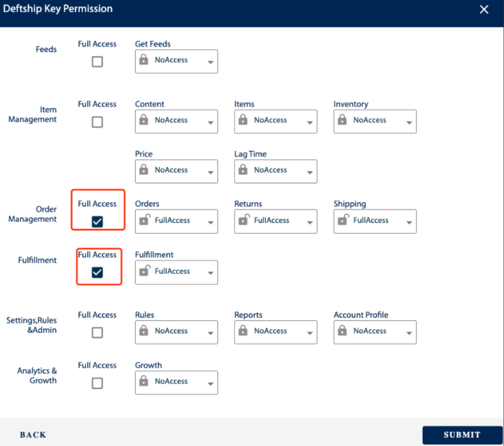Click the lock icon in Inventory dropdown
Image resolution: width=504 pixels, height=446 pixels.
pyautogui.click(x=342, y=120)
